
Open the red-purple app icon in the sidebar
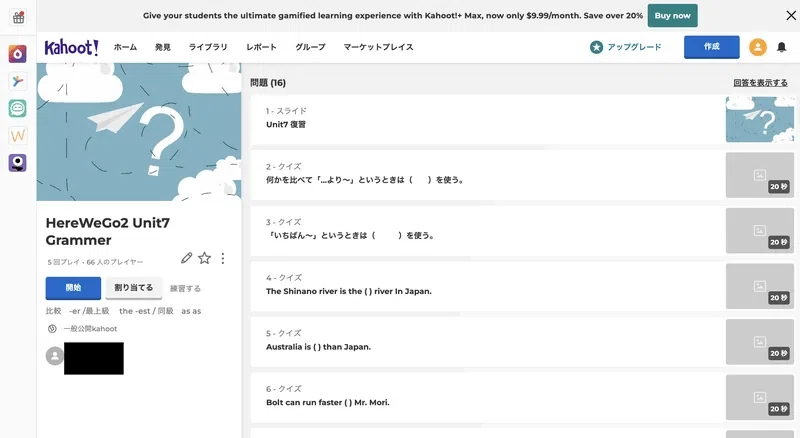click(17, 54)
